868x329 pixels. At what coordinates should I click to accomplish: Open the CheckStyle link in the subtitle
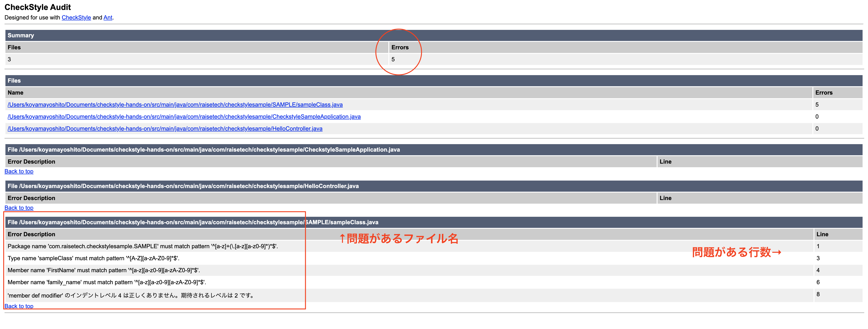pos(76,18)
